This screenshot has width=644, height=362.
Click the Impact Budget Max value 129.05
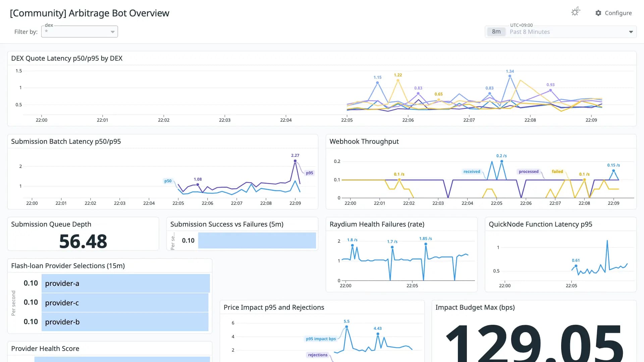[535, 344]
